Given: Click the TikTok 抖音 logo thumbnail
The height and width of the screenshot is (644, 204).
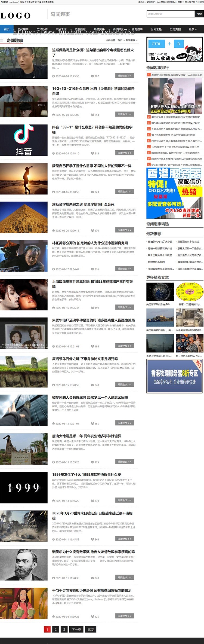Looking at the screenshot, I should 24,140.
